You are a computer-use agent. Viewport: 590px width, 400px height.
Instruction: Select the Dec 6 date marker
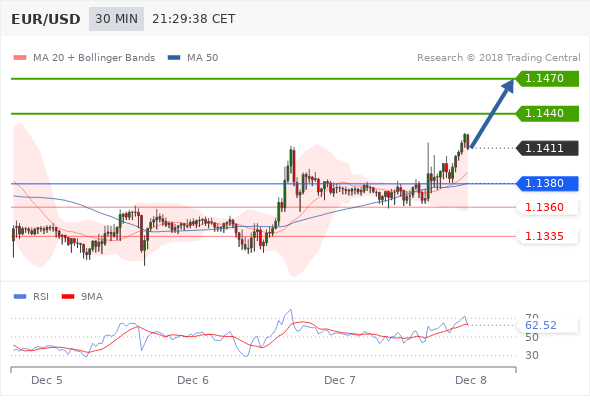[x=193, y=380]
